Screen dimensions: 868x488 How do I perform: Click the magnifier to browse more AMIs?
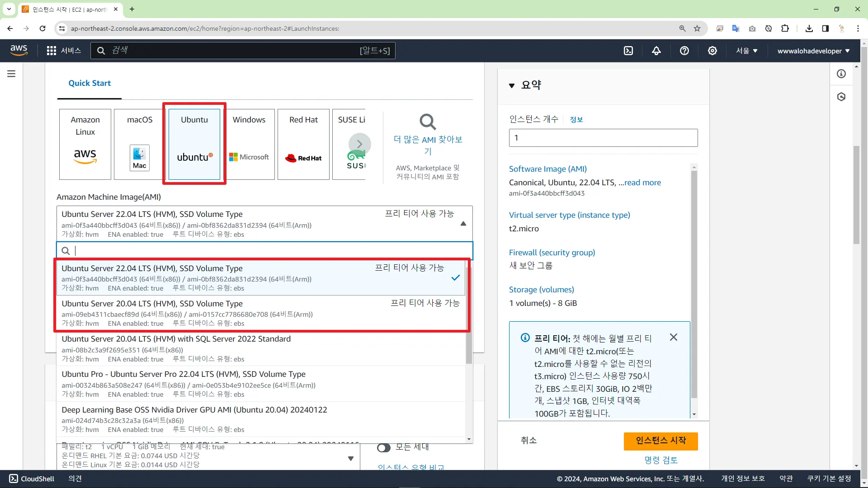click(428, 122)
